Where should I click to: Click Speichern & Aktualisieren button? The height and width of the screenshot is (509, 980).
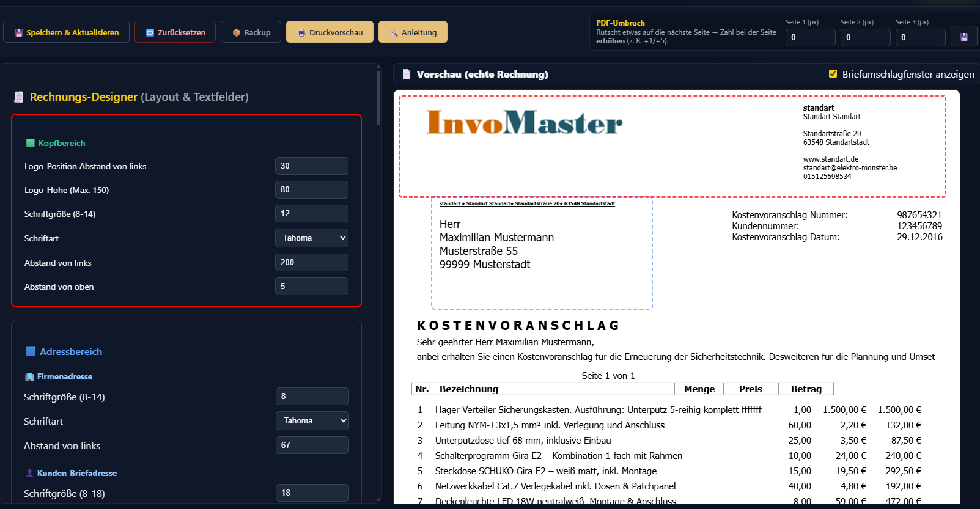click(x=66, y=32)
